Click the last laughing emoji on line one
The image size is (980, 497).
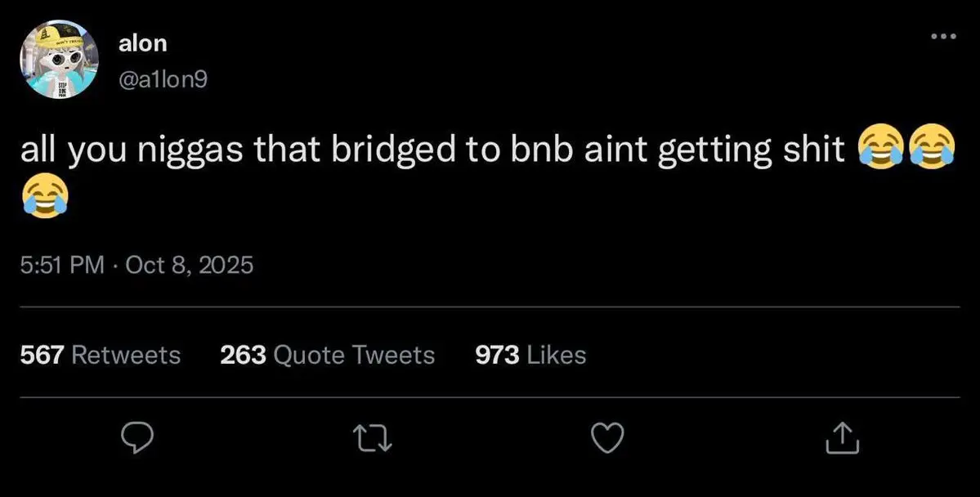pyautogui.click(x=932, y=150)
